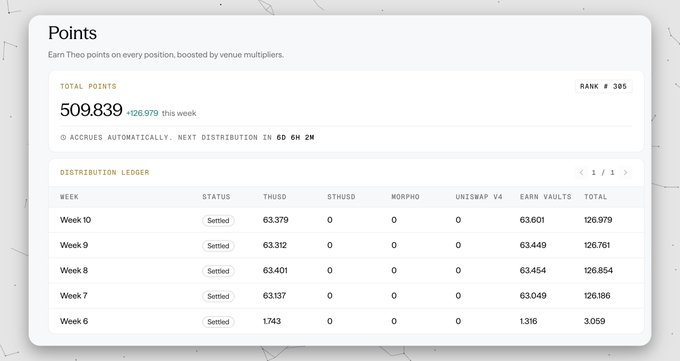Click Week 9 total 126.761
This screenshot has height=361, width=680.
[597, 245]
